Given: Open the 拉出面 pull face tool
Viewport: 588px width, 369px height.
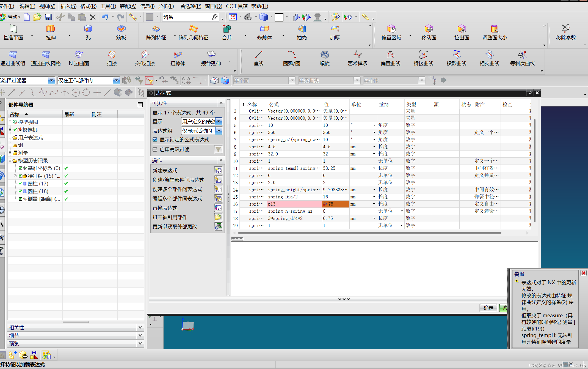Looking at the screenshot, I should click(462, 32).
